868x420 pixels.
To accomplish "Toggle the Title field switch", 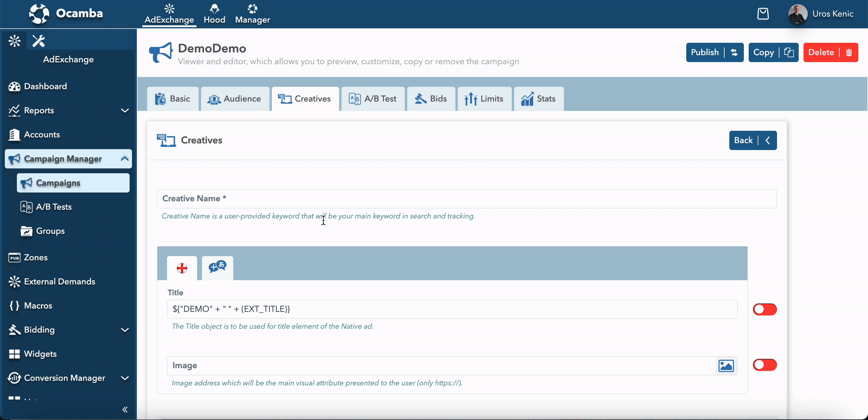I will tap(765, 309).
